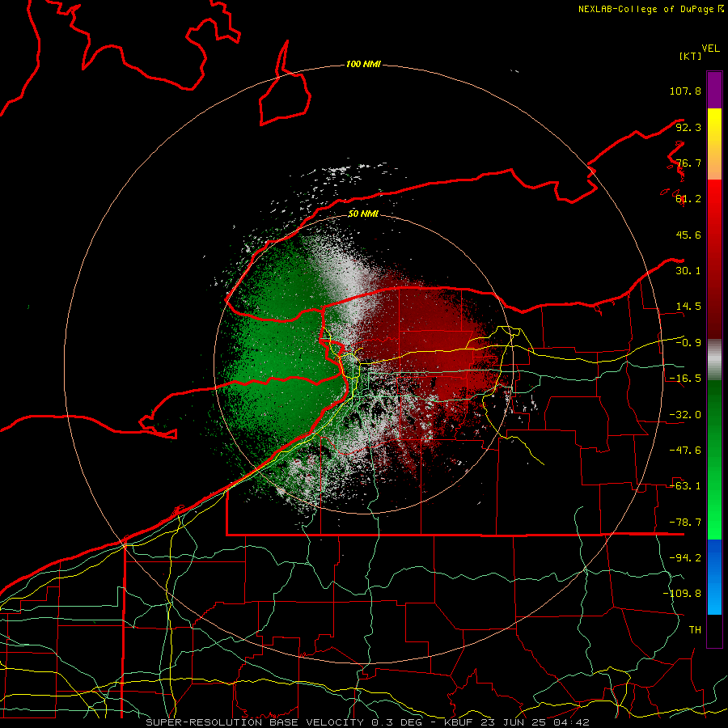Click the 50 NMI range ring label
The width and height of the screenshot is (728, 728).
click(x=363, y=214)
